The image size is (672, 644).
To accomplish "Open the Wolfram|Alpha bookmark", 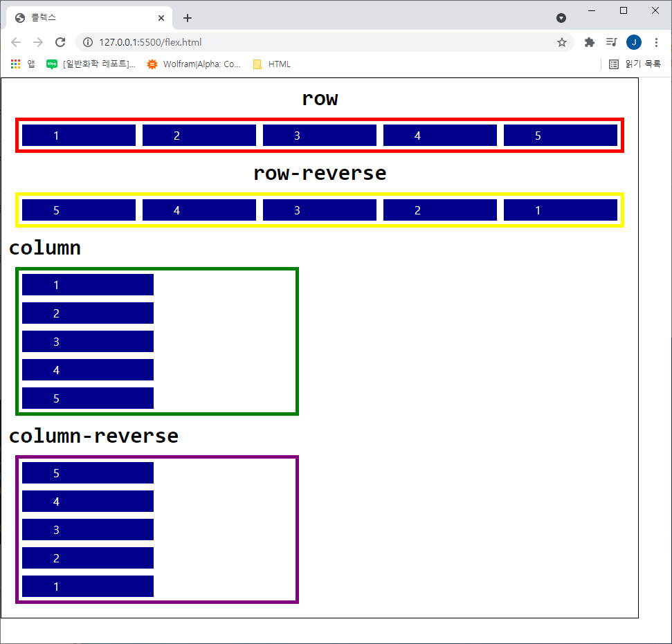I will coord(194,64).
